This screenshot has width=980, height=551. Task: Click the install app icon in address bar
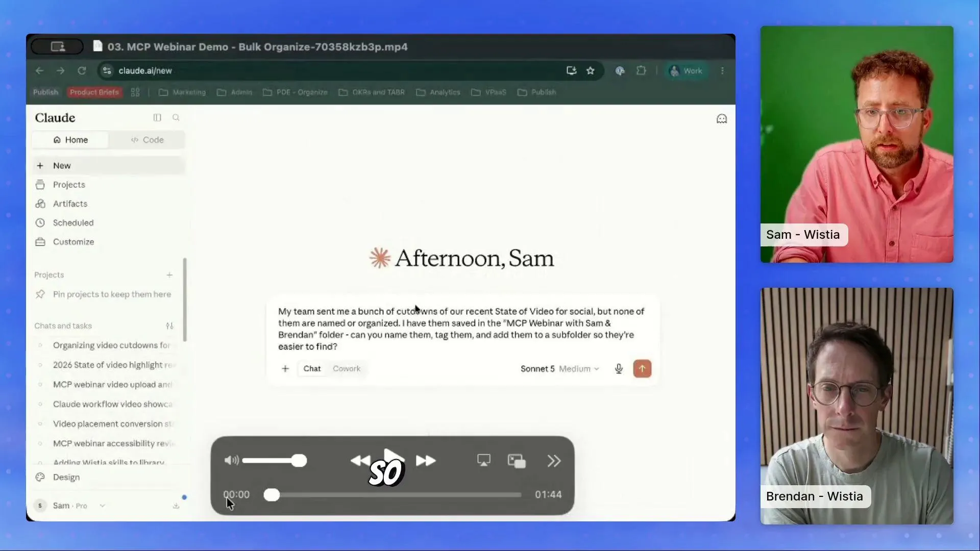[x=571, y=71]
